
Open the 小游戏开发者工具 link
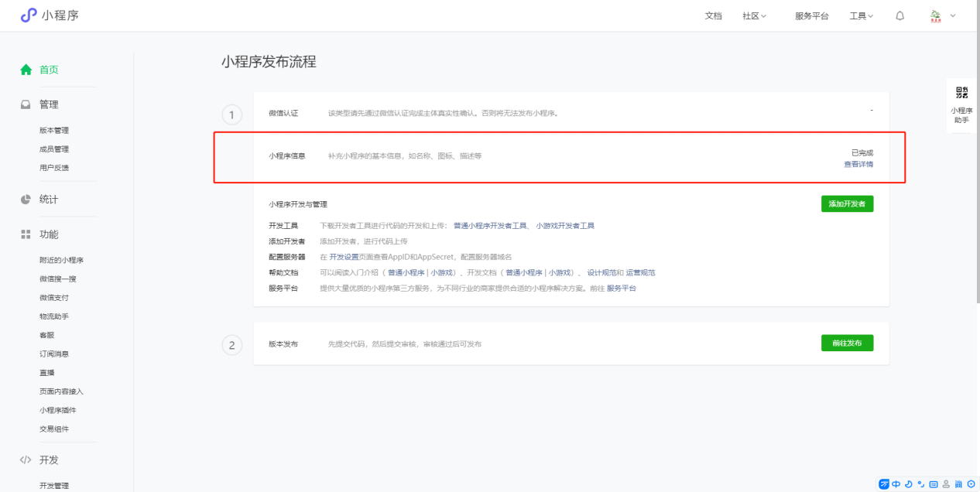coord(565,226)
